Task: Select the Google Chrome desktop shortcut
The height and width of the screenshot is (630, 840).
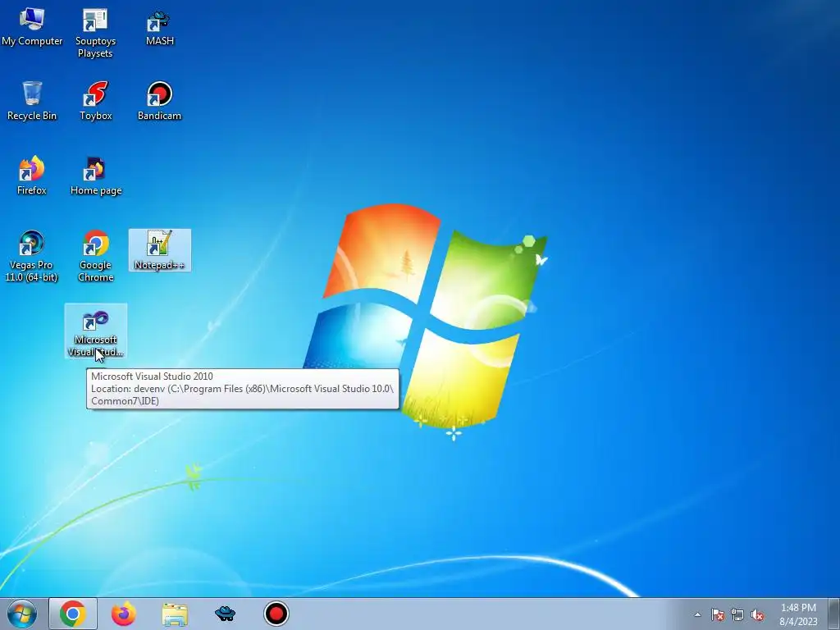Action: [x=96, y=256]
